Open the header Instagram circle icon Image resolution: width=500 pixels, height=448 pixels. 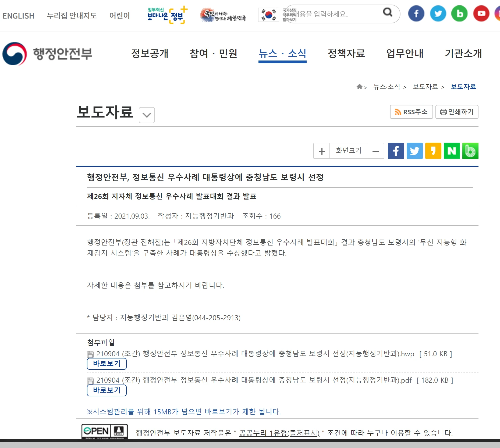(x=497, y=13)
